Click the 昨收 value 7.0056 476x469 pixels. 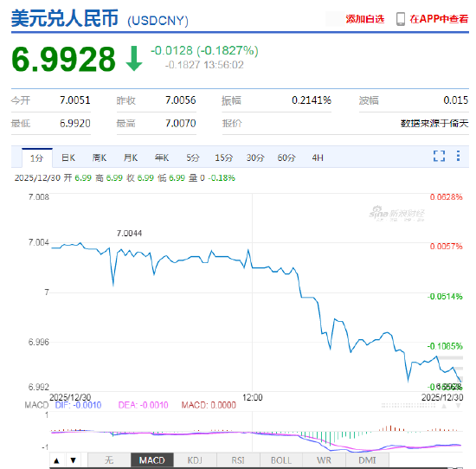[181, 100]
